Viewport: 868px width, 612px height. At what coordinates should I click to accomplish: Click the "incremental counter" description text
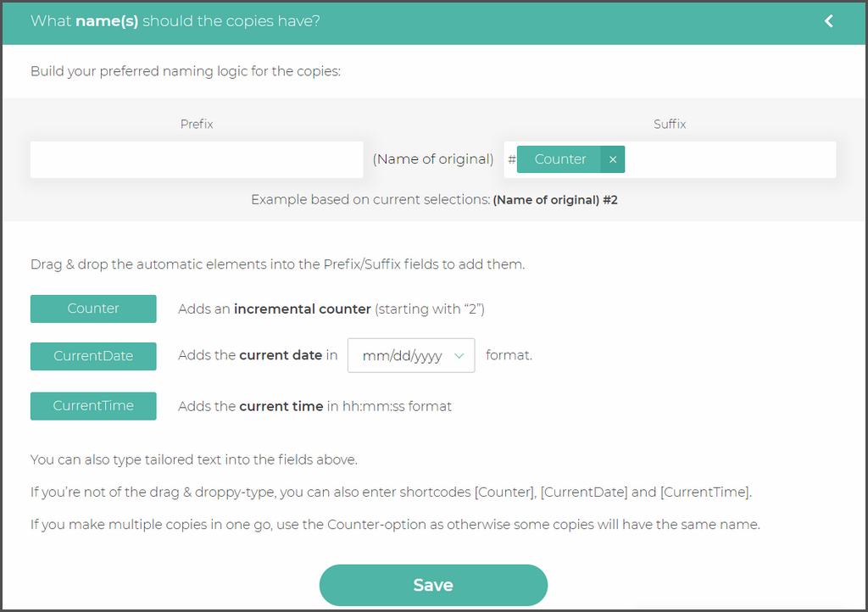coord(303,309)
